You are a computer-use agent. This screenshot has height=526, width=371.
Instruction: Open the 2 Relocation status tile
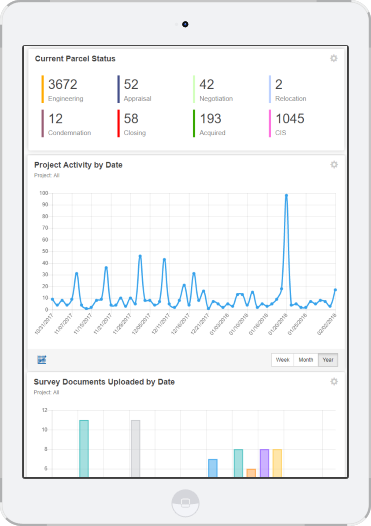click(x=288, y=89)
